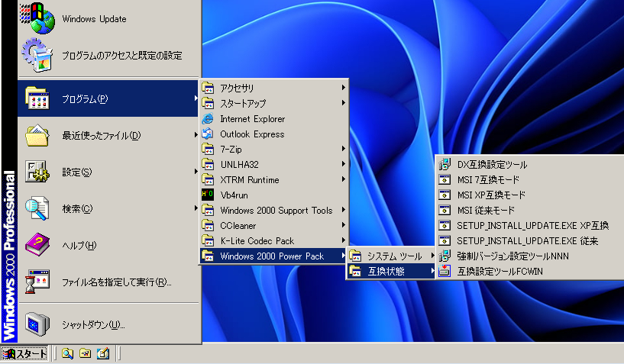Screen dimensions: 624x364
Task: Click the first quick launch magnifier icon in the taskbar
Action: click(x=67, y=353)
